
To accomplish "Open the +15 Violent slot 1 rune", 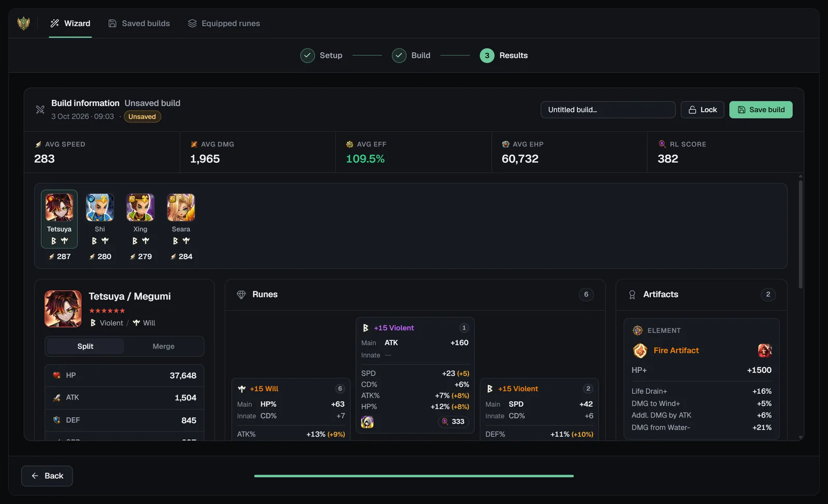I will pos(415,375).
